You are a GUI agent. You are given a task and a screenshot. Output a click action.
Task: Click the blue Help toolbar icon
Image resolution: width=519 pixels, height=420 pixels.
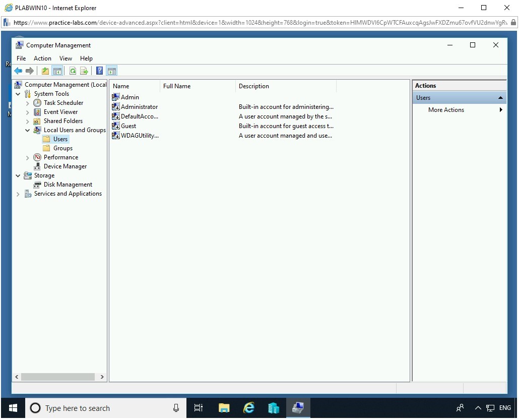pos(99,71)
